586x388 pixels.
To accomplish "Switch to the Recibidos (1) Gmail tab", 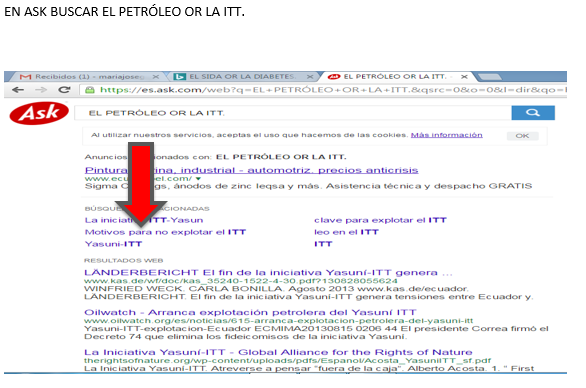I will click(89, 77).
